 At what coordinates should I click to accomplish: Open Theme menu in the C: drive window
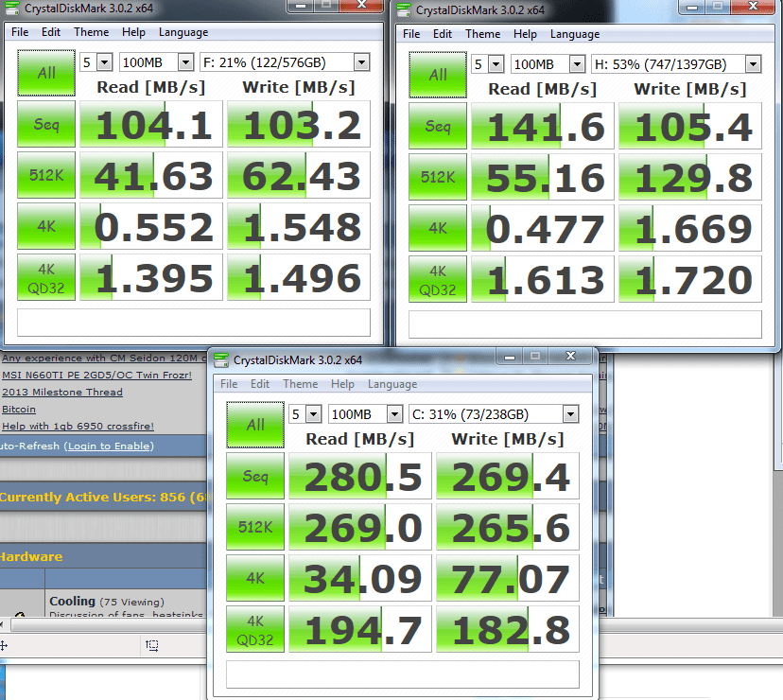300,384
